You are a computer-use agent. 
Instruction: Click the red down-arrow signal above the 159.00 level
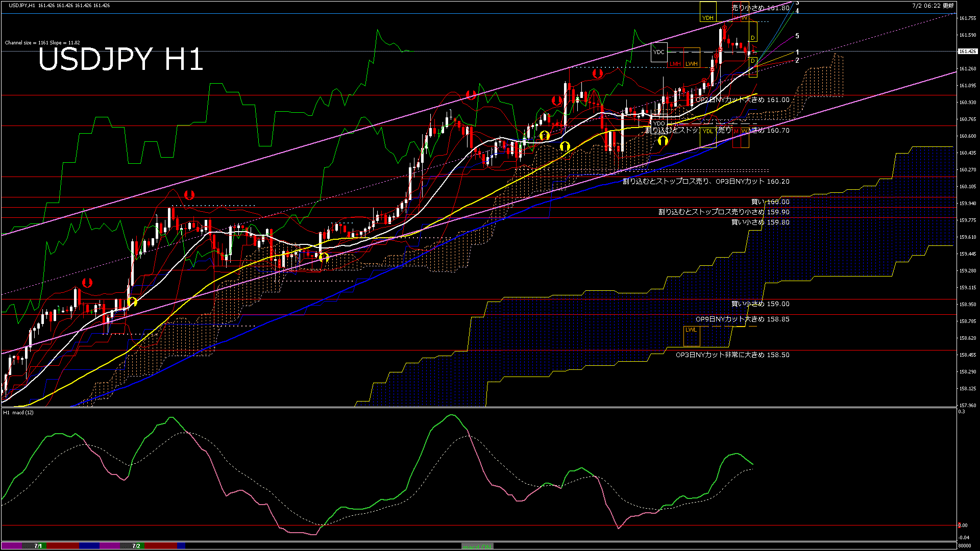pos(87,282)
